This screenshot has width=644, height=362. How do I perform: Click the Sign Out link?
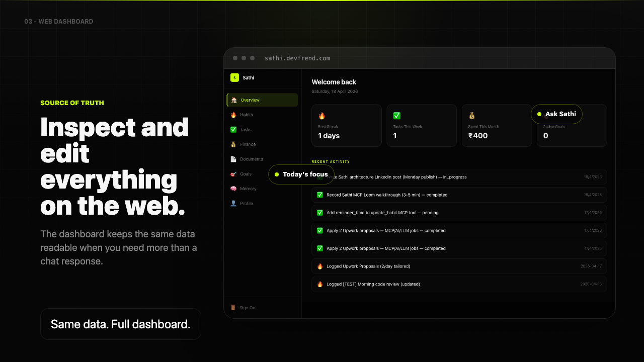[x=248, y=308]
